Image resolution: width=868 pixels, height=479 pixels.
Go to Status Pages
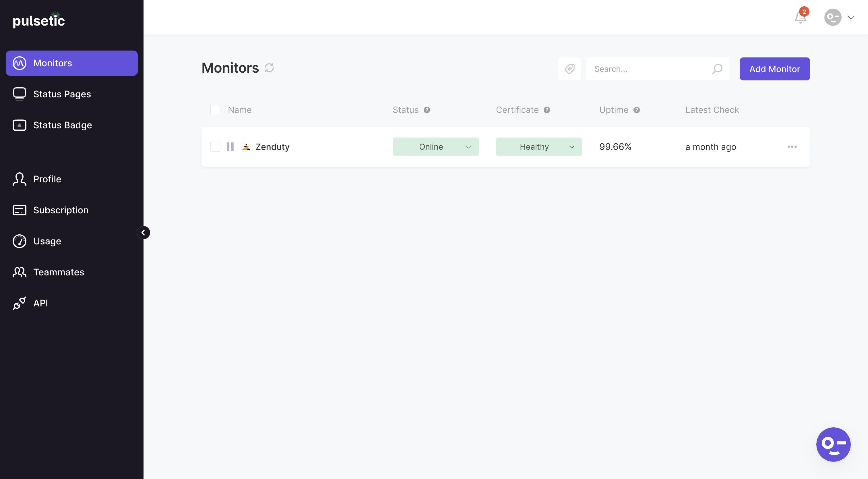[x=62, y=94]
